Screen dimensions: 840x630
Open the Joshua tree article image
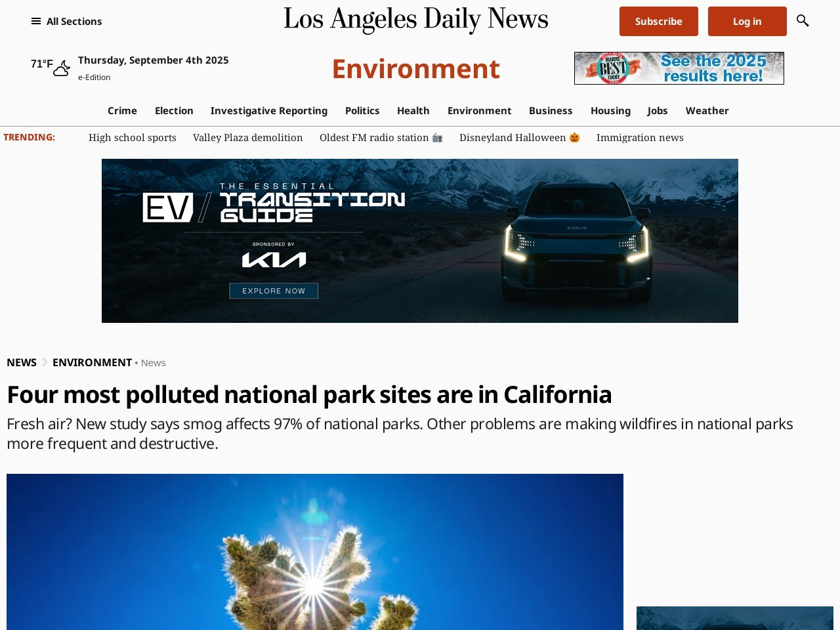[315, 552]
